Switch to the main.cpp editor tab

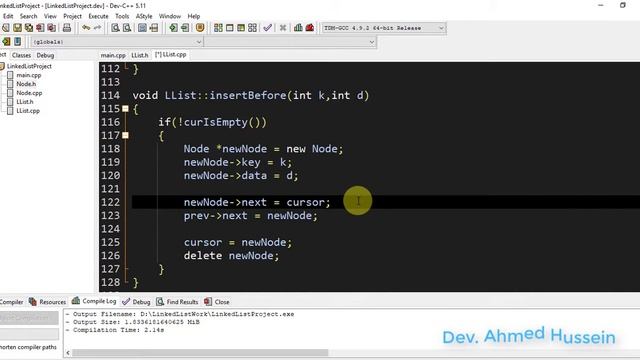point(113,55)
